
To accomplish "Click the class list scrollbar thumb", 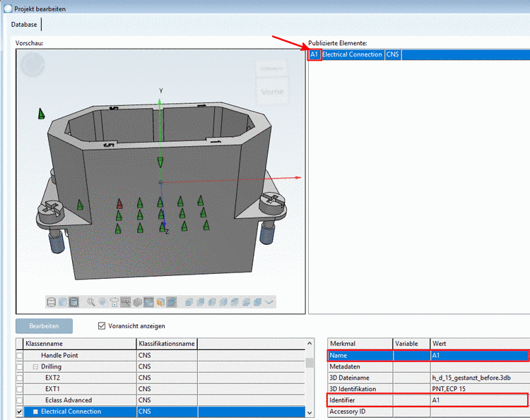I will coord(310,363).
